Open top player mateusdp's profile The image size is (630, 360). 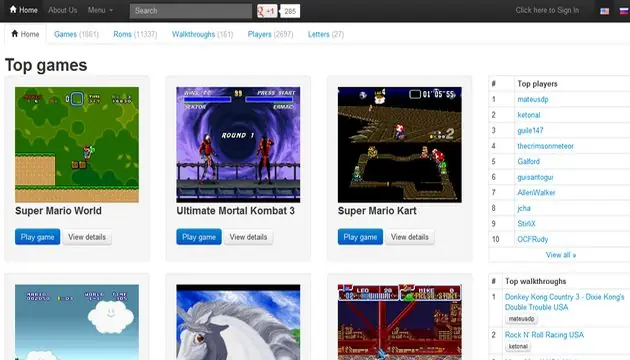coord(533,99)
